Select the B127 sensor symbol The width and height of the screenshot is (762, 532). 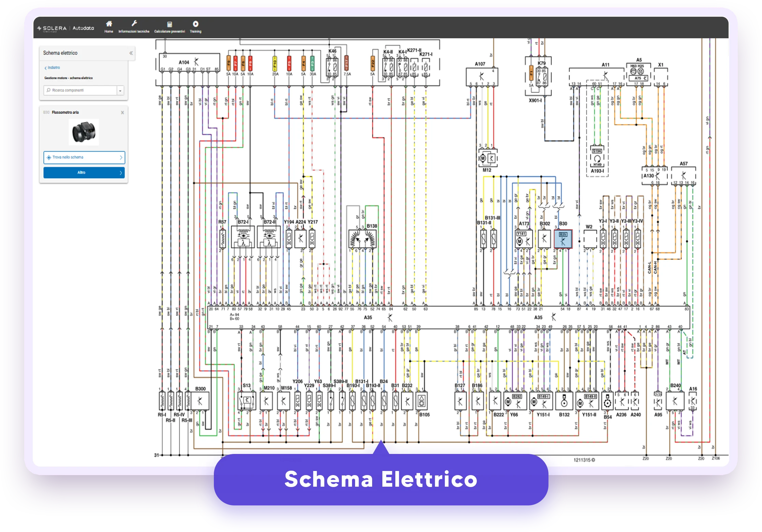point(460,401)
